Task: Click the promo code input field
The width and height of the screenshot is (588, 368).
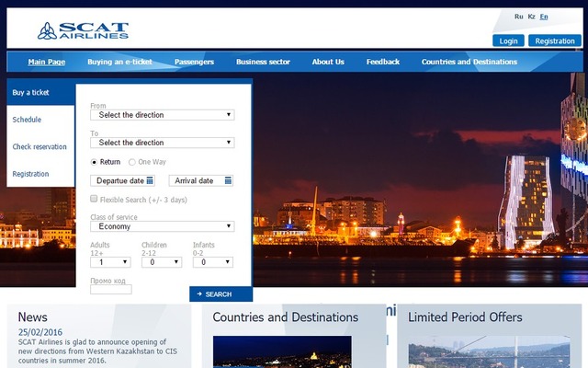Action: click(111, 290)
